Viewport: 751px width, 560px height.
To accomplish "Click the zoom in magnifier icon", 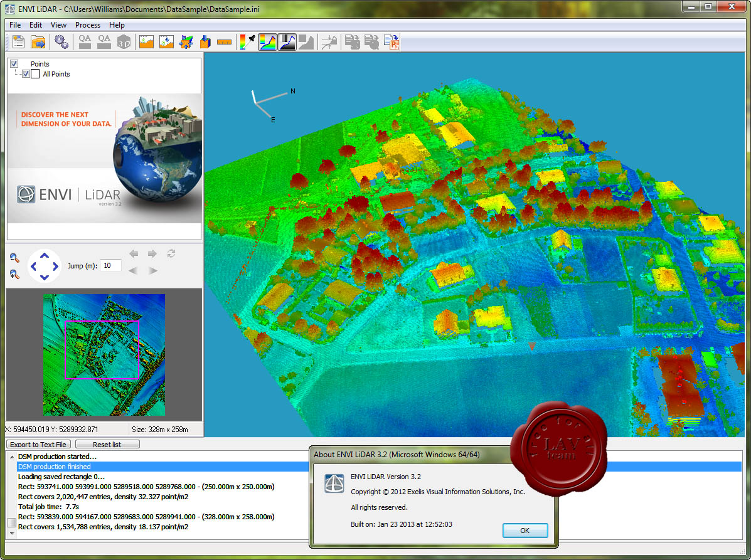I will click(x=14, y=274).
